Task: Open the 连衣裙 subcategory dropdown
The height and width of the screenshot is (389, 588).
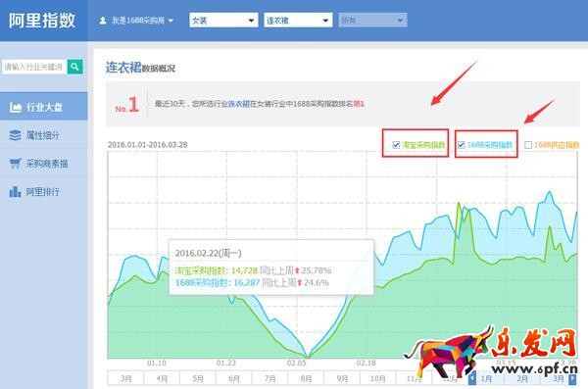Action: coord(298,21)
